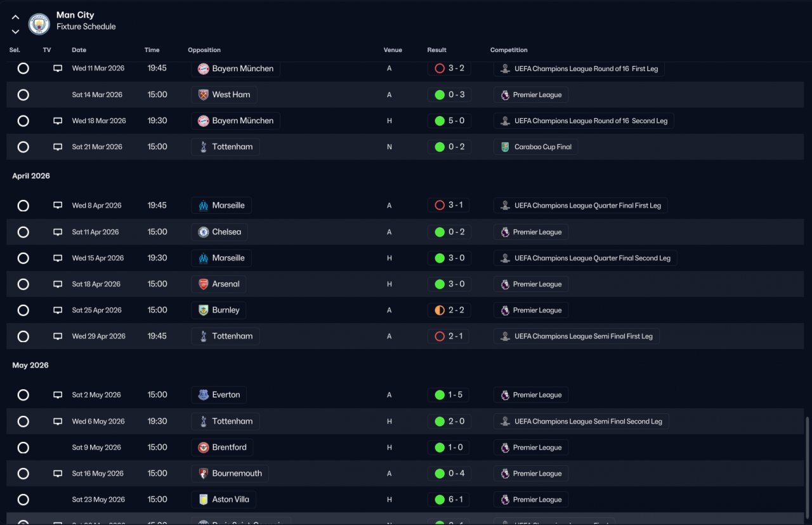Click the Sat 23 May 2026 date
812x525 pixels.
98,500
